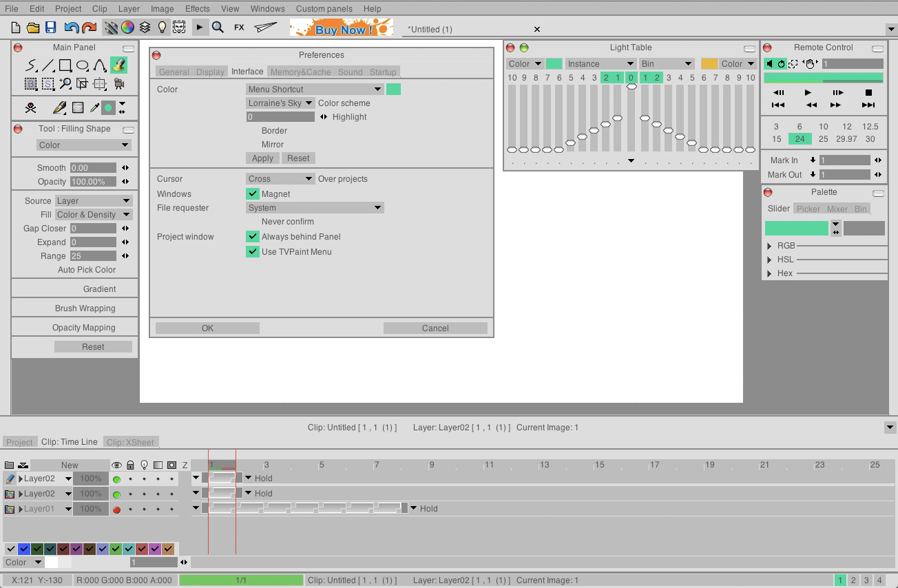The image size is (898, 588).
Task: Expand the HSL section in Palette
Action: (x=770, y=260)
